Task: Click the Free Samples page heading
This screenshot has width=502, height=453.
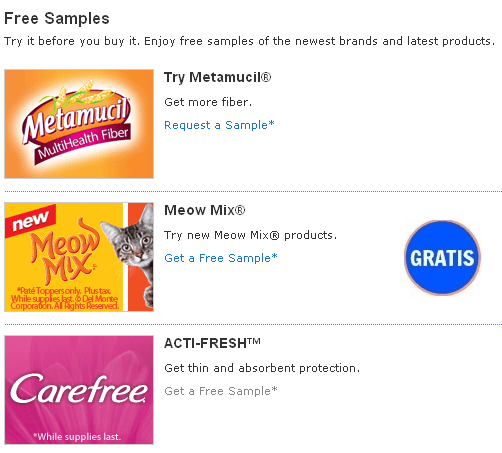Action: (x=57, y=18)
